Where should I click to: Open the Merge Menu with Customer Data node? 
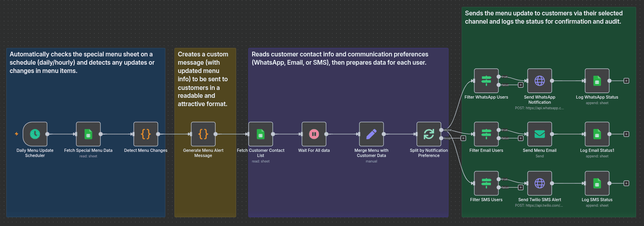pos(371,134)
